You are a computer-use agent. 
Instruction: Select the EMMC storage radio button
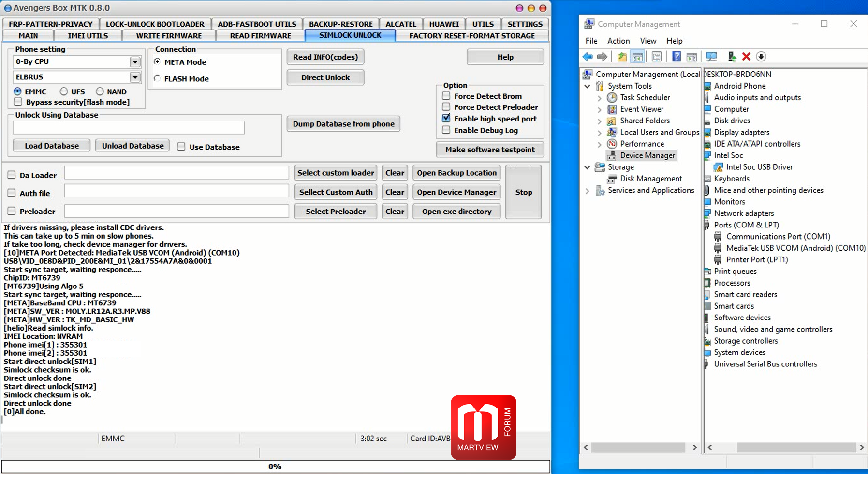click(18, 91)
